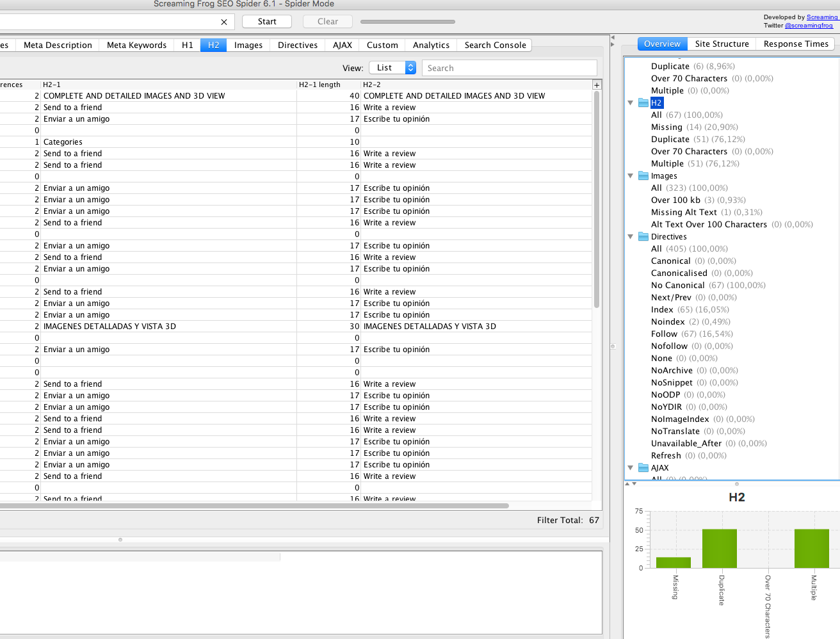This screenshot has width=840, height=639.
Task: Click the Start button
Action: tap(267, 22)
